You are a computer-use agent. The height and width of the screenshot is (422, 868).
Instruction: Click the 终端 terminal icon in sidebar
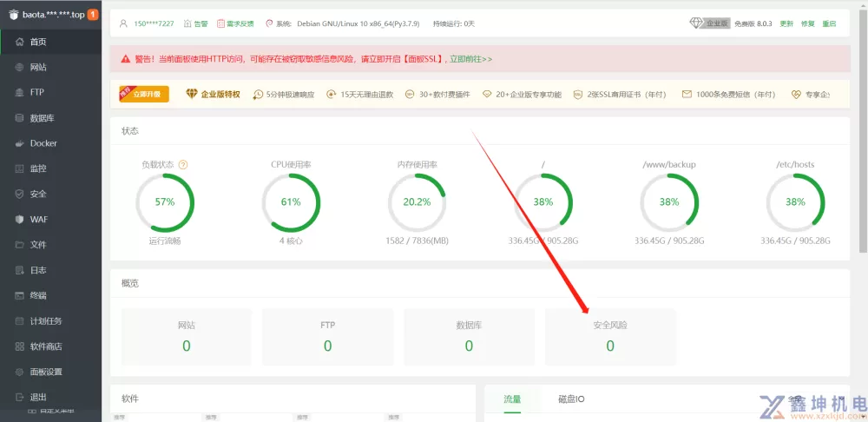click(19, 296)
